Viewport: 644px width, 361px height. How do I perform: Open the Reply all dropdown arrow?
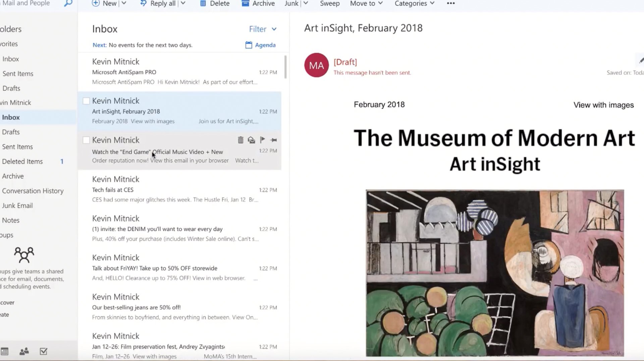point(183,3)
